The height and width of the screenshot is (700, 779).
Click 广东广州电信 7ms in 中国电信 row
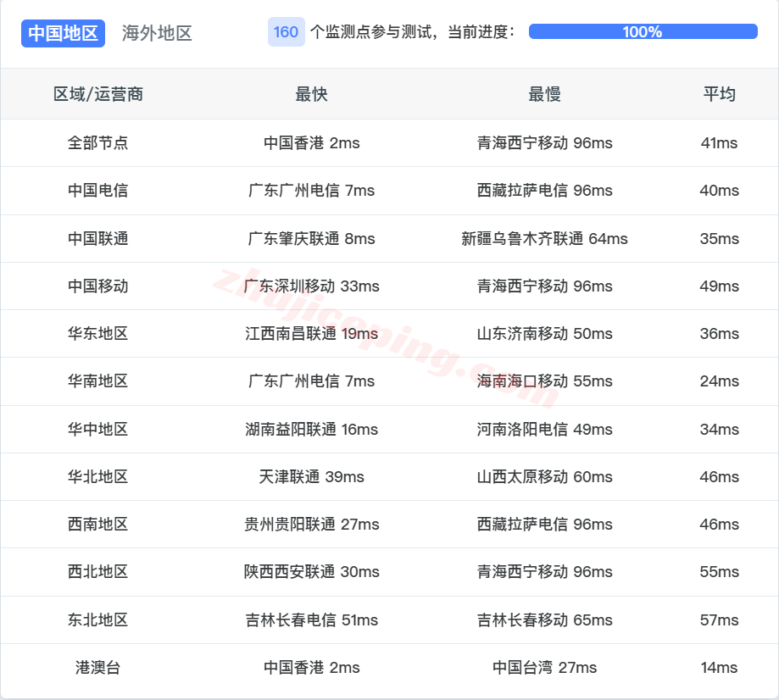point(311,191)
